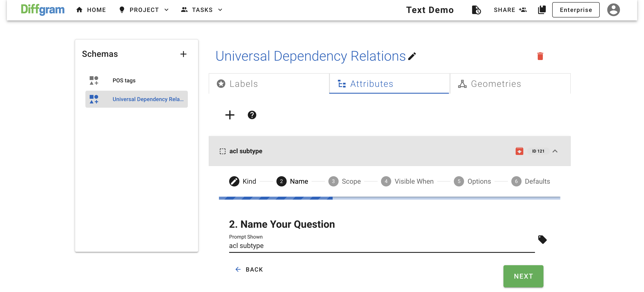Screen dimensions: 644x292
Task: Open the documentation library icon
Action: [542, 10]
